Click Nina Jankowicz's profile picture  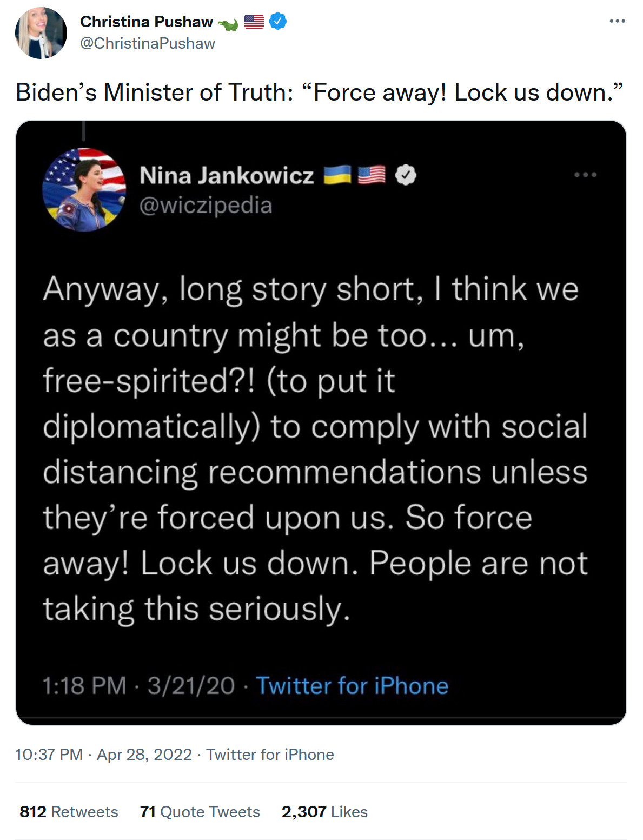point(84,189)
